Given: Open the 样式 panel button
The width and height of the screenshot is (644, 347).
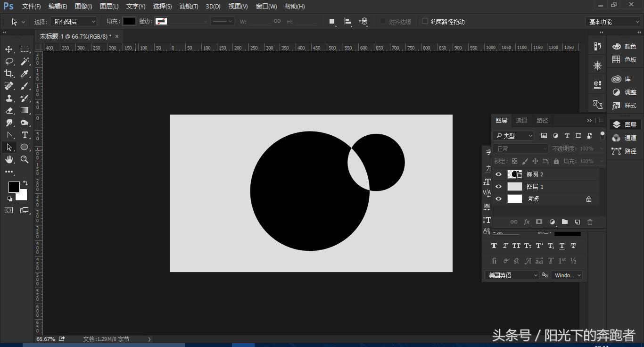Looking at the screenshot, I should click(625, 106).
